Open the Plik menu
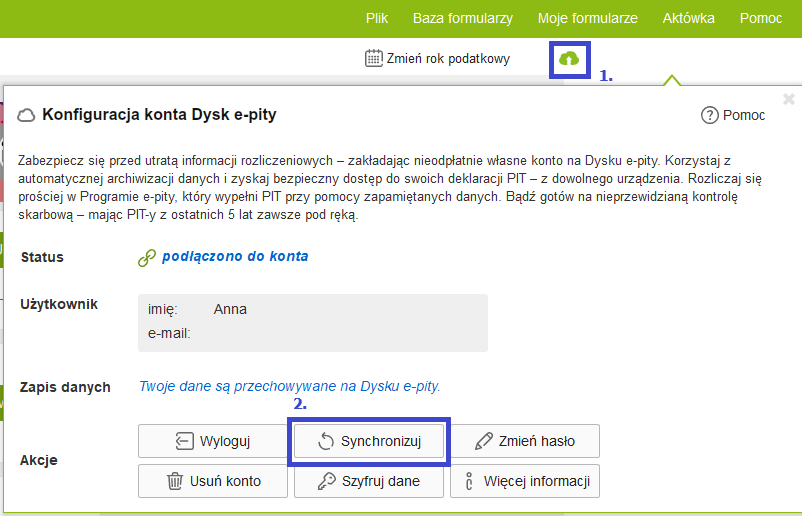 (x=377, y=18)
